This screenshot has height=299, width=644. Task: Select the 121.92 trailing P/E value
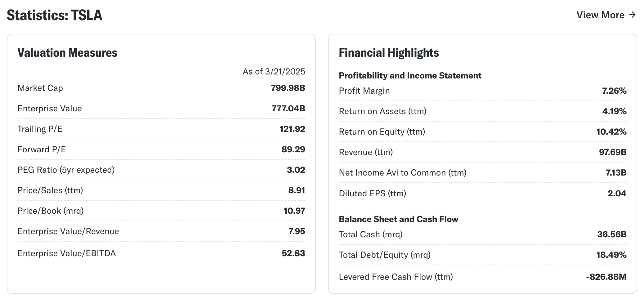(x=292, y=129)
